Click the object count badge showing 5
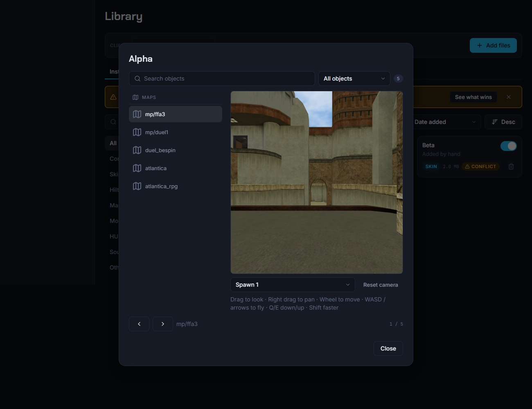 pos(398,79)
